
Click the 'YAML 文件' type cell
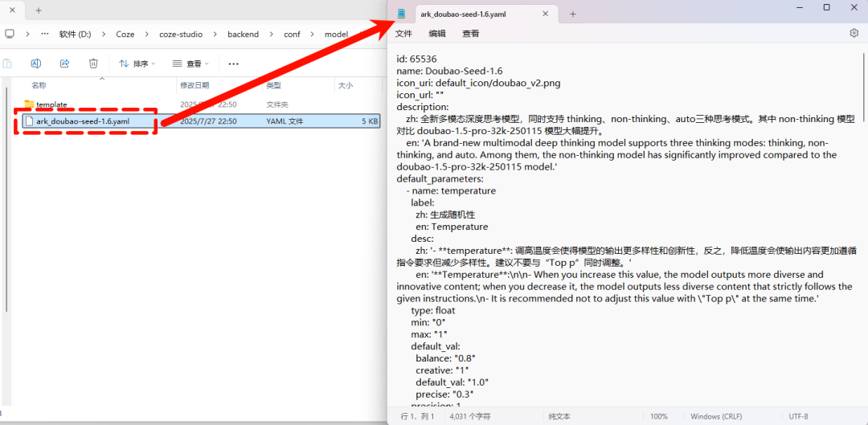tap(285, 121)
